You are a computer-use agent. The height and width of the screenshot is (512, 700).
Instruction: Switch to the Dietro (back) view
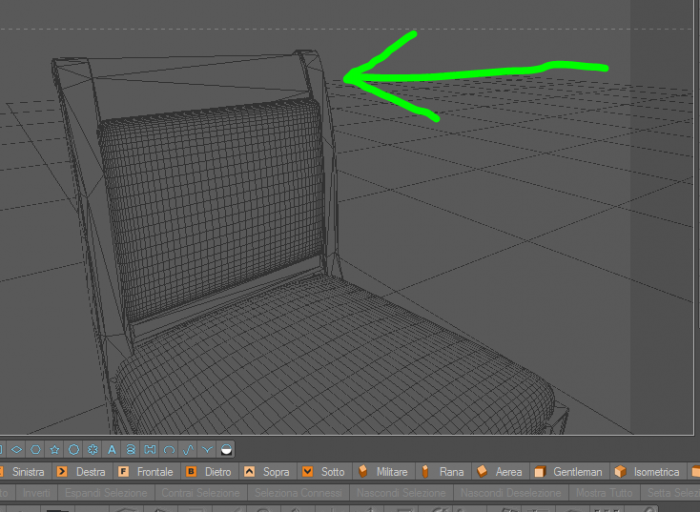click(210, 472)
